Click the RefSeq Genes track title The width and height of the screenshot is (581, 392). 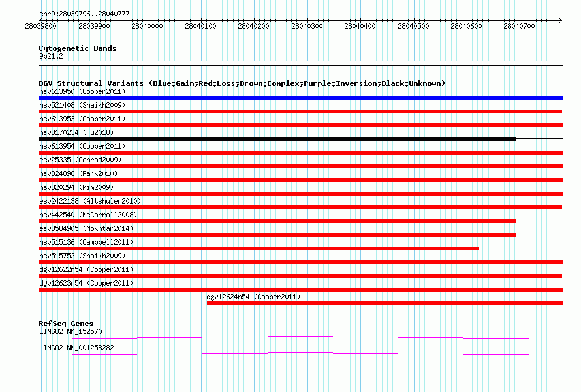tap(66, 324)
